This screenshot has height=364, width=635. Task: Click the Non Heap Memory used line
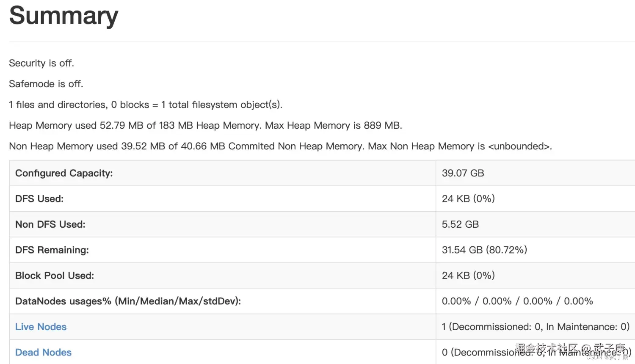(x=280, y=146)
